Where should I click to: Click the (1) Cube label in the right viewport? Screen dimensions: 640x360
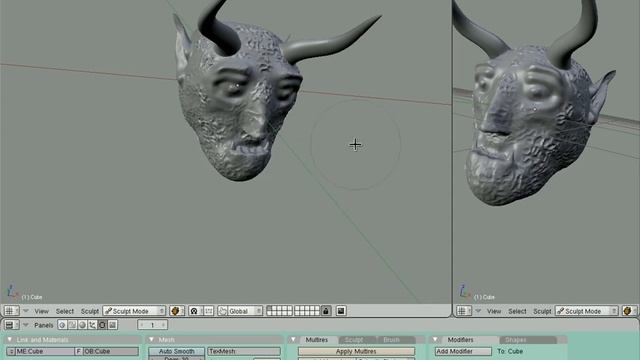point(484,297)
